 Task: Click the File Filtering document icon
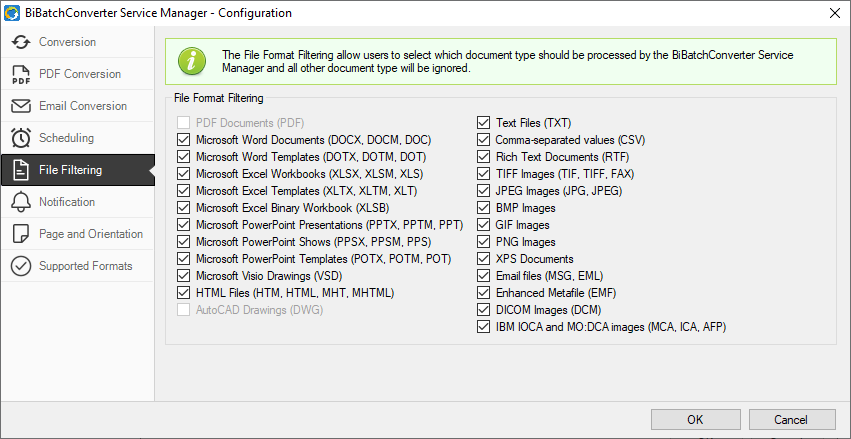21,170
